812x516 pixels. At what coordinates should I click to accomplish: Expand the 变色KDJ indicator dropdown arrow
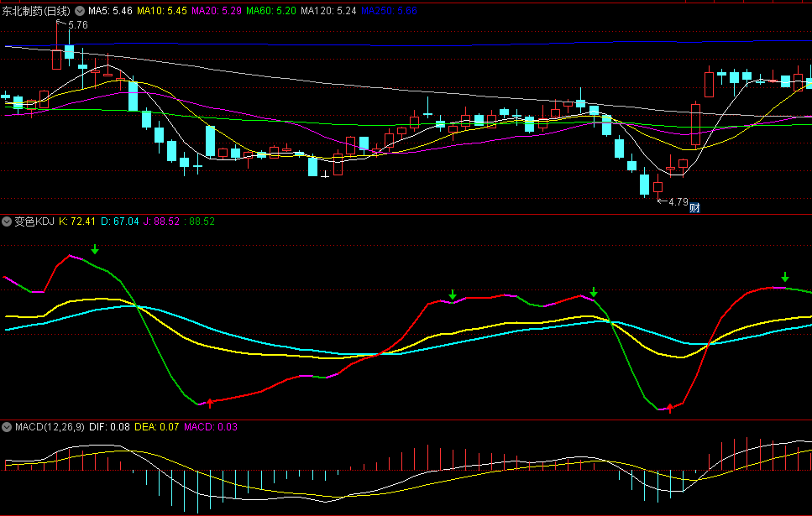(7, 222)
